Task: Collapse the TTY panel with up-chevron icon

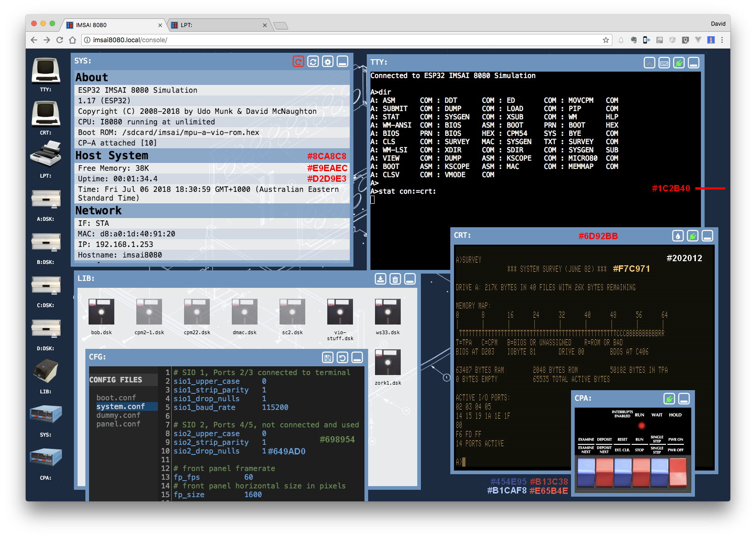Action: [x=650, y=63]
